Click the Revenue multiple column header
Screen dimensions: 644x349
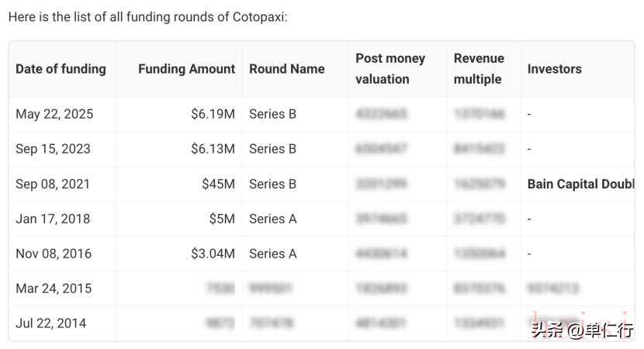(479, 69)
